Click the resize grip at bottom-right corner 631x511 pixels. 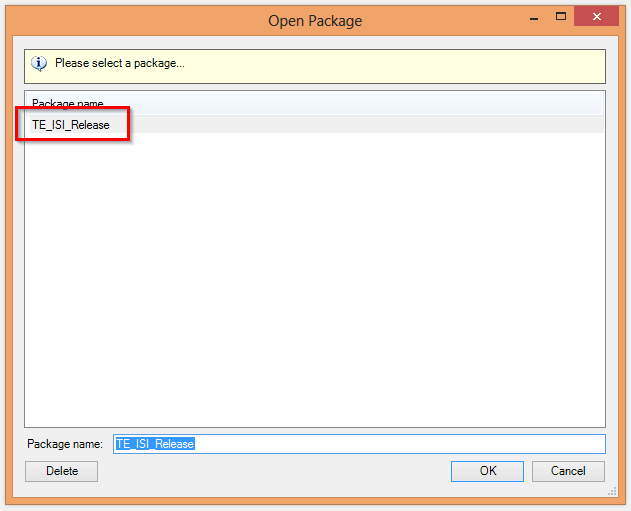click(x=612, y=492)
